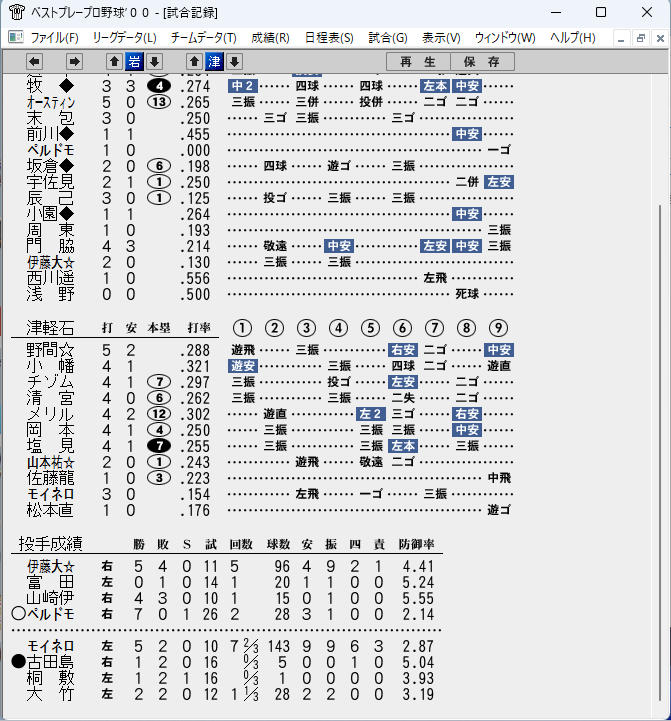The image size is (671, 721).
Task: Open the 成績(R) menu
Action: 270,38
